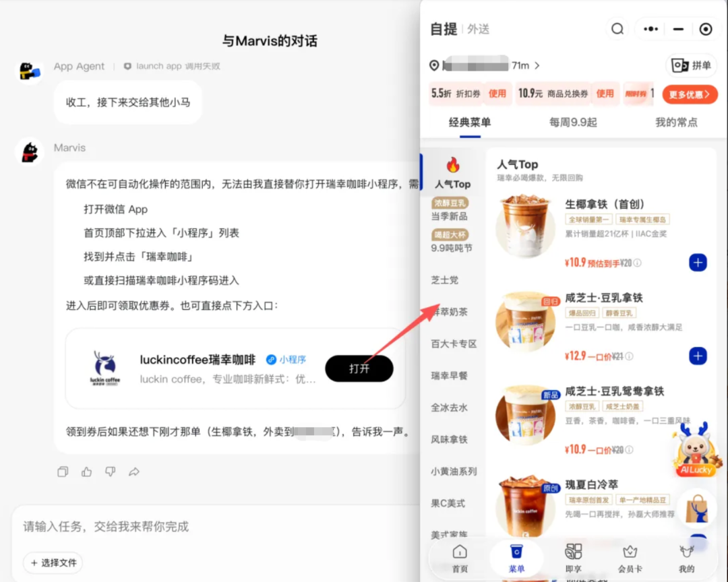Dislike the reply with the thumbs-down icon
Viewport: 728px width, 582px height.
pyautogui.click(x=110, y=472)
